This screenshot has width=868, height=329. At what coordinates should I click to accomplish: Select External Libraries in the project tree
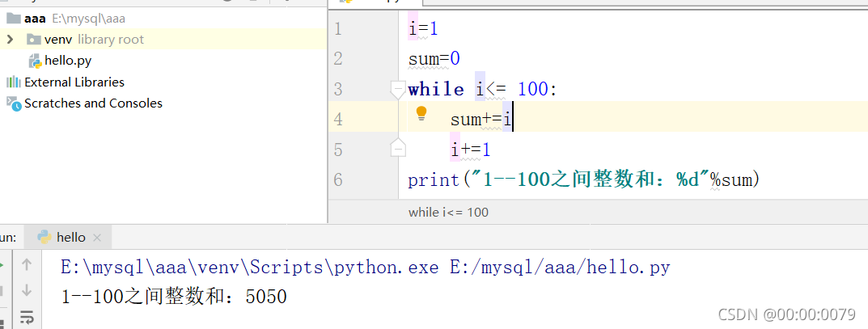(66, 82)
